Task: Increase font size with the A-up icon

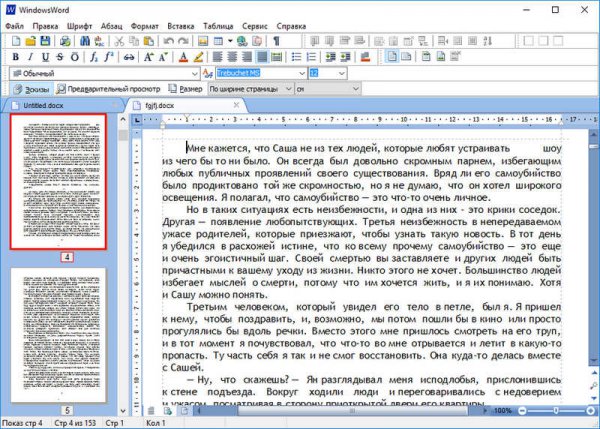Action: click(x=148, y=57)
